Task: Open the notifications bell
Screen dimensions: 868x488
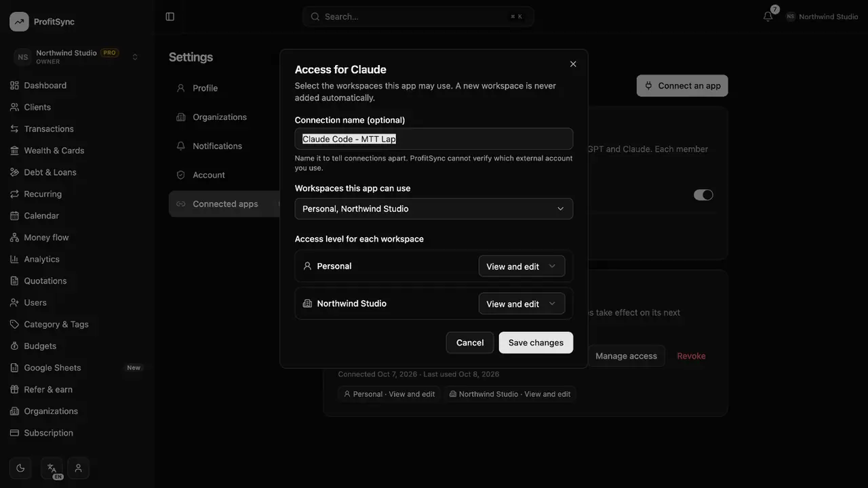Action: click(768, 16)
